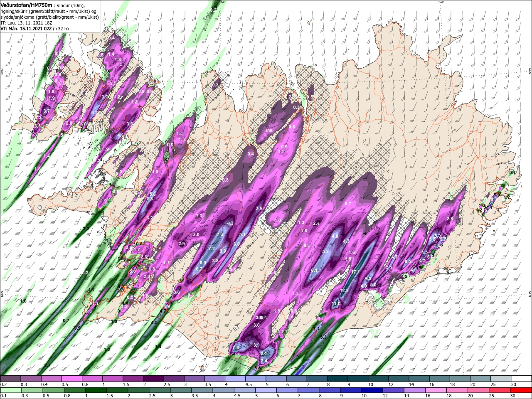Select the bottom-row legend swatch starting at 1
Viewport: 532px width, 399px height.
point(96,390)
